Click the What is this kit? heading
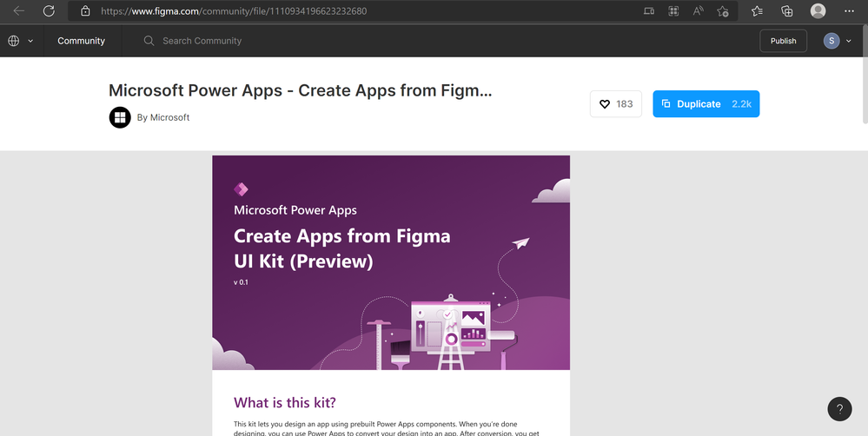The image size is (868, 436). [284, 402]
